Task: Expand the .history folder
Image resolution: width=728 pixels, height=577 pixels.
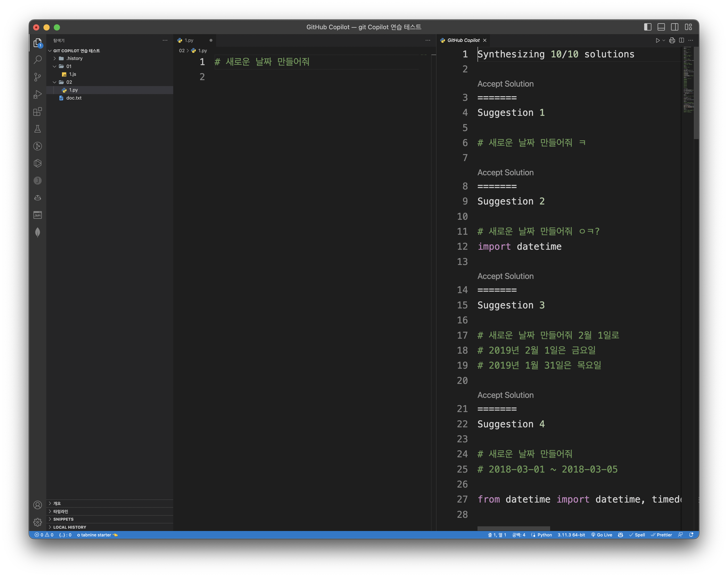Action: (x=110, y=58)
